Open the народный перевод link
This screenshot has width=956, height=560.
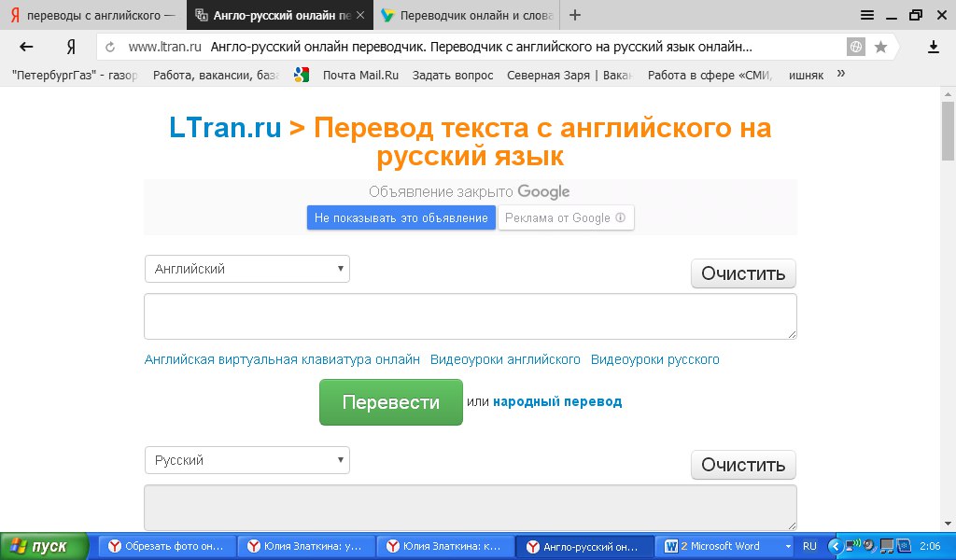[557, 401]
